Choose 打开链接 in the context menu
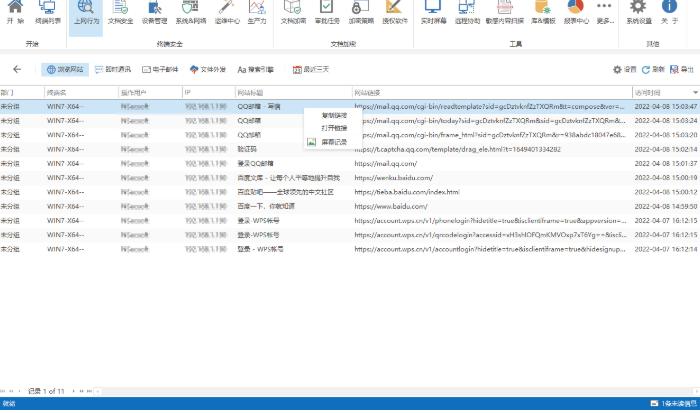The height and width of the screenshot is (413, 700). click(334, 128)
